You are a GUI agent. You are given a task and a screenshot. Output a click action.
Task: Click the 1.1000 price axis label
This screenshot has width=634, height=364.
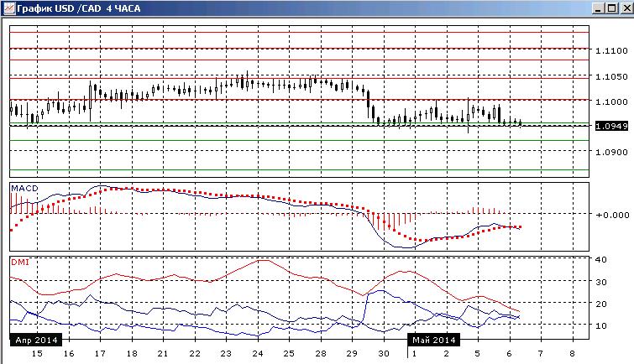[x=611, y=101]
